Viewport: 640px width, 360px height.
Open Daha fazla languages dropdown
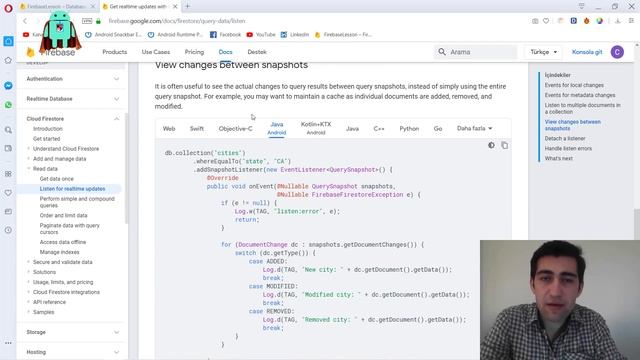474,128
